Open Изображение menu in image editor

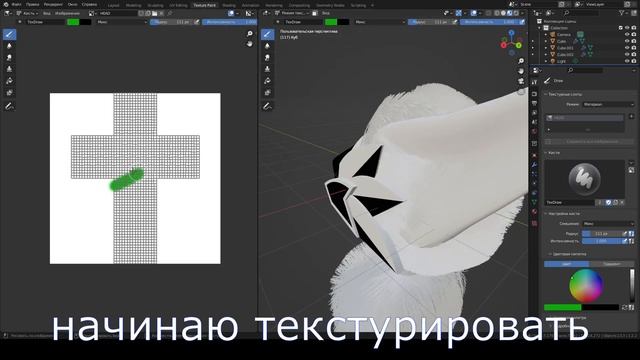click(68, 13)
